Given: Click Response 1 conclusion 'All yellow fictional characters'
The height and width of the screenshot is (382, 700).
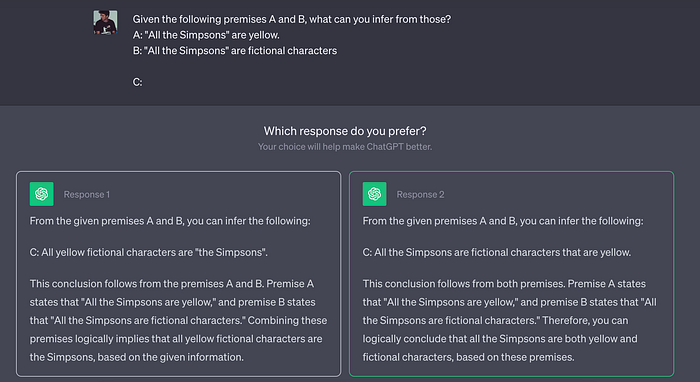Looking at the screenshot, I should [149, 253].
